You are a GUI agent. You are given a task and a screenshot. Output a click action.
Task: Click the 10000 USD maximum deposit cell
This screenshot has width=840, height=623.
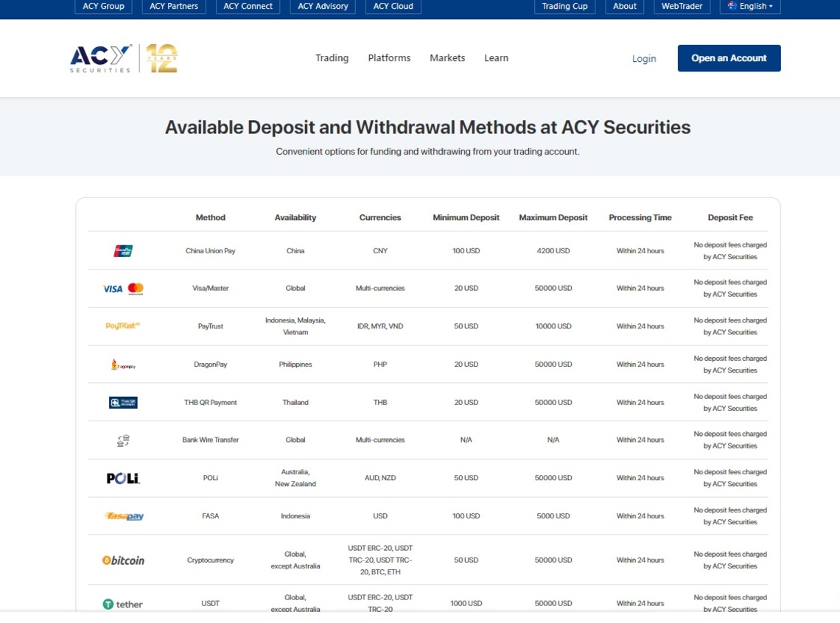click(x=553, y=326)
